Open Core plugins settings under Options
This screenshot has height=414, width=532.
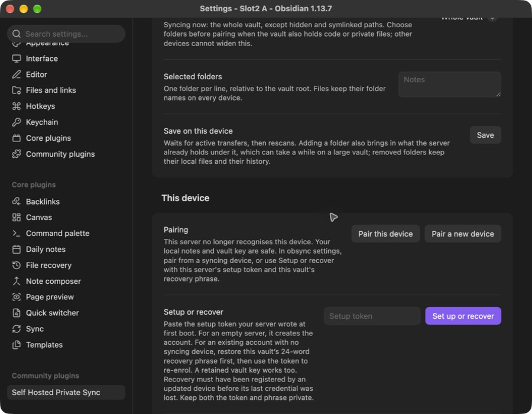tap(66, 138)
